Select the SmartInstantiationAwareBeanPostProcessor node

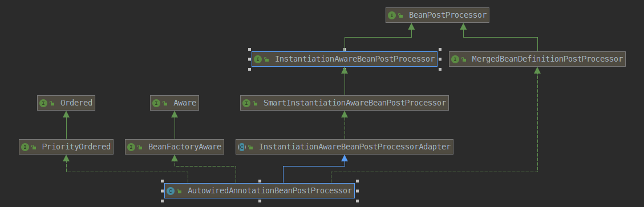pos(344,103)
